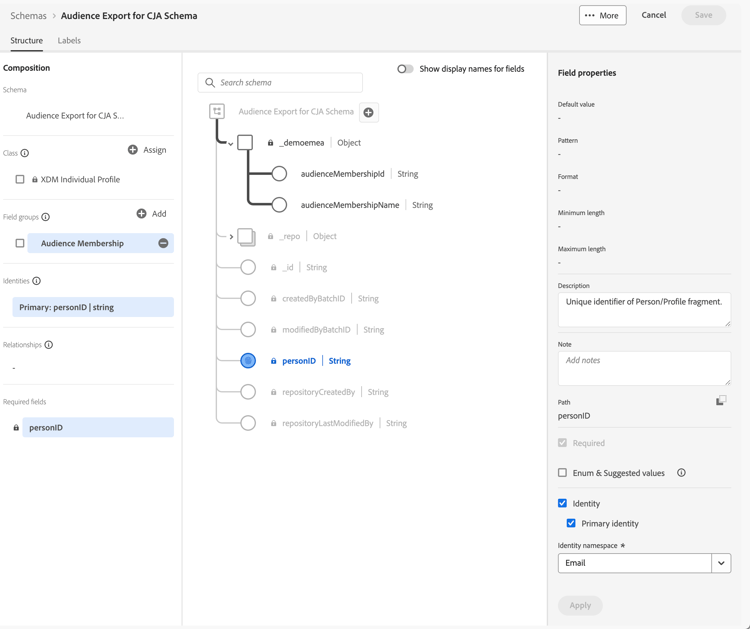
Task: Go to Schemas breadcrumb link
Action: click(28, 16)
